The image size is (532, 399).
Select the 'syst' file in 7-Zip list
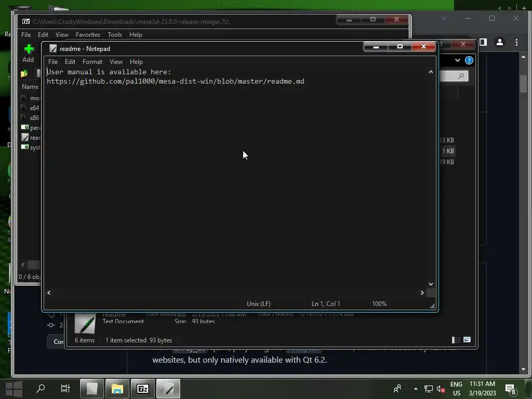click(31, 147)
